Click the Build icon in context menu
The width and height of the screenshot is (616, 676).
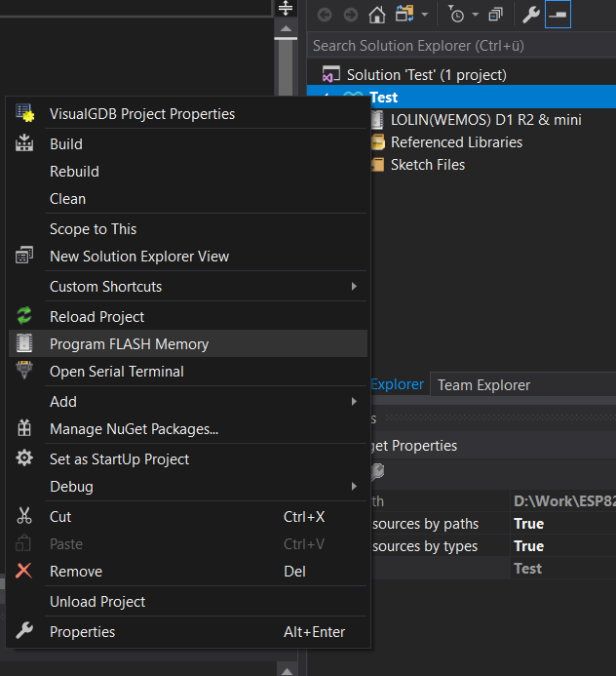pyautogui.click(x=24, y=142)
